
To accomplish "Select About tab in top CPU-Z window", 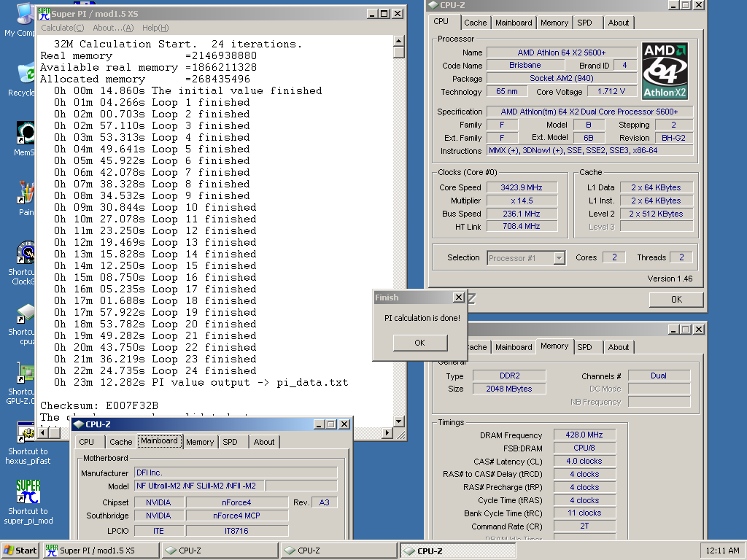I will pyautogui.click(x=619, y=23).
